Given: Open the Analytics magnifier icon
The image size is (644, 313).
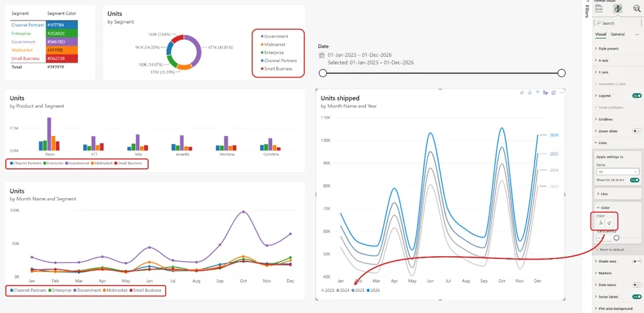Looking at the screenshot, I should pyautogui.click(x=637, y=9).
